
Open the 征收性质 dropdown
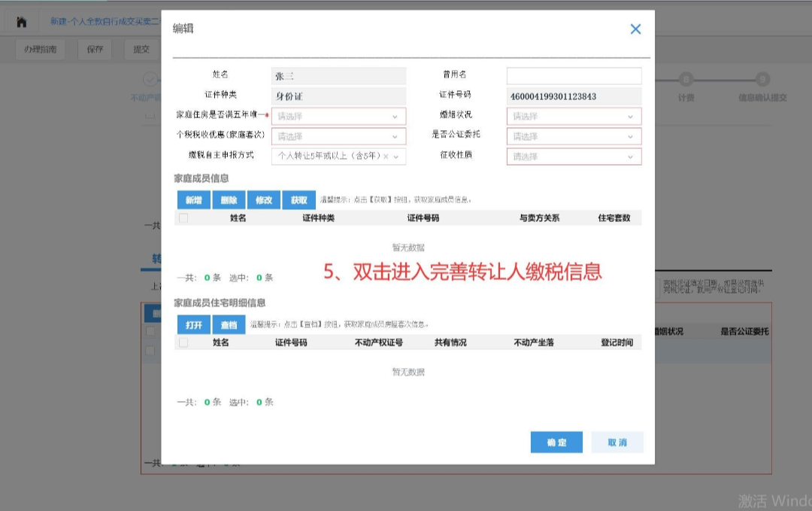pos(574,157)
